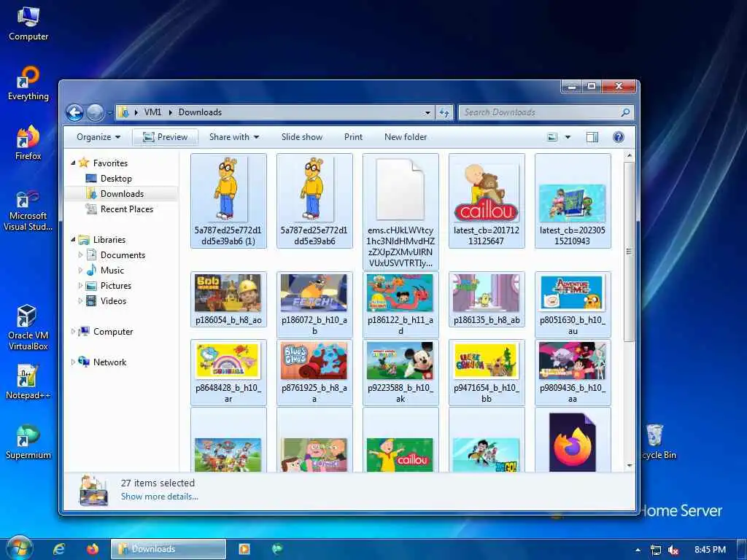The width and height of the screenshot is (747, 560).
Task: Launch the Everything search shortcut
Action: click(28, 83)
